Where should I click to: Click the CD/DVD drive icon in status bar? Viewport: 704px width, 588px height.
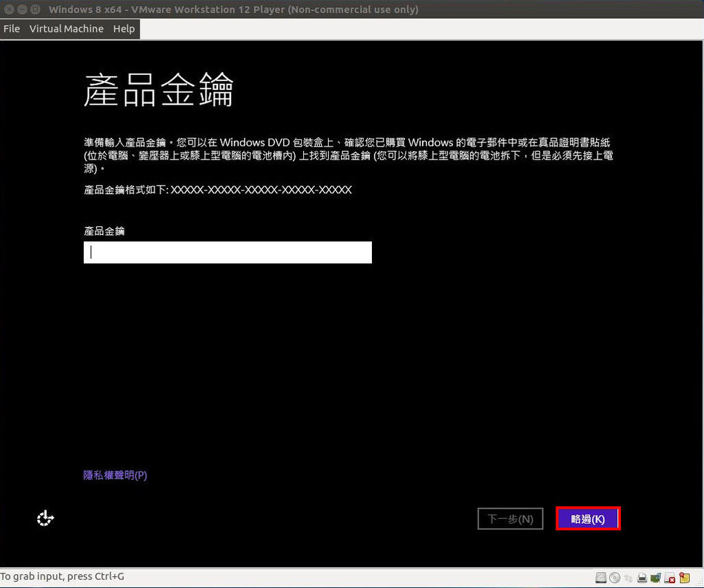pos(614,578)
